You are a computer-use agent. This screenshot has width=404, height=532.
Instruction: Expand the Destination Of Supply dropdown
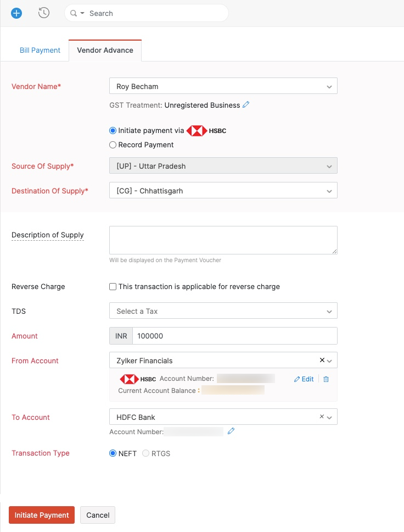coord(223,190)
